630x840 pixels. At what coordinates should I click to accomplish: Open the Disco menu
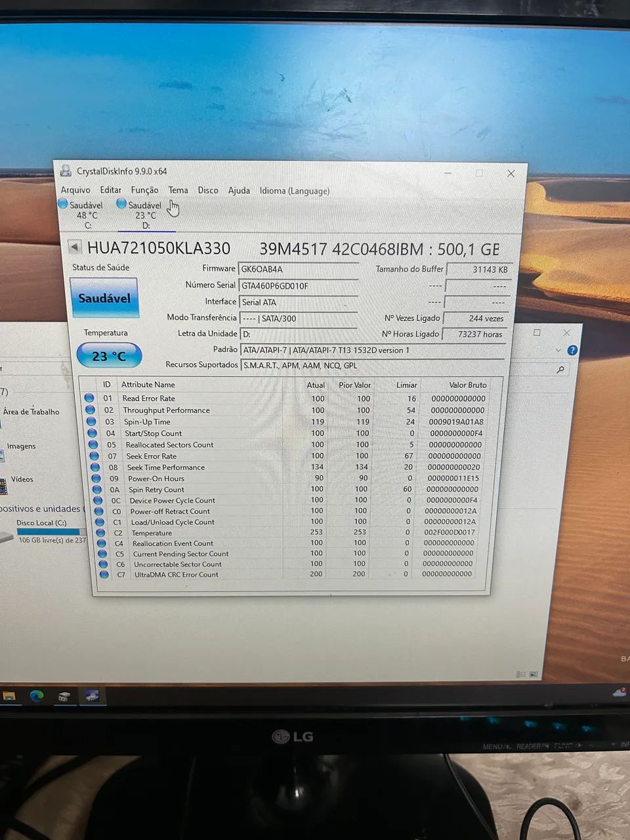(208, 190)
